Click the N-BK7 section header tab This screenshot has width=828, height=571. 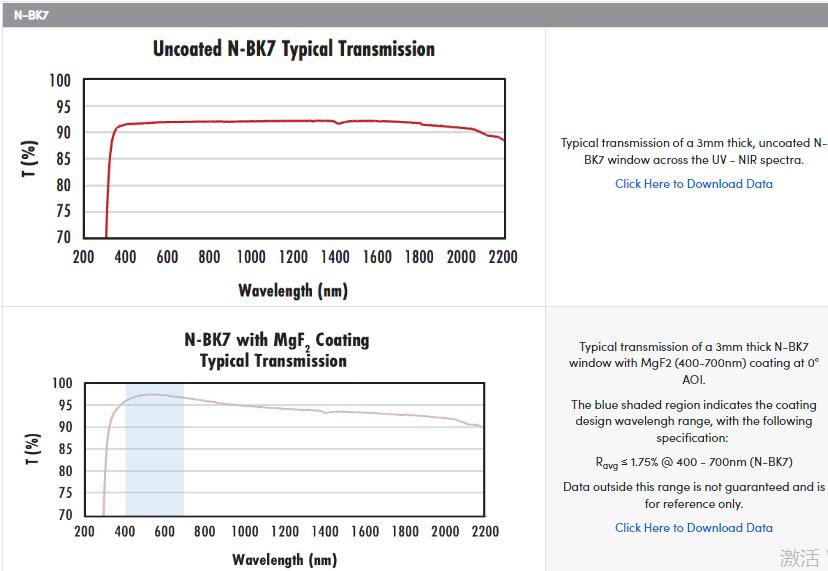(32, 15)
